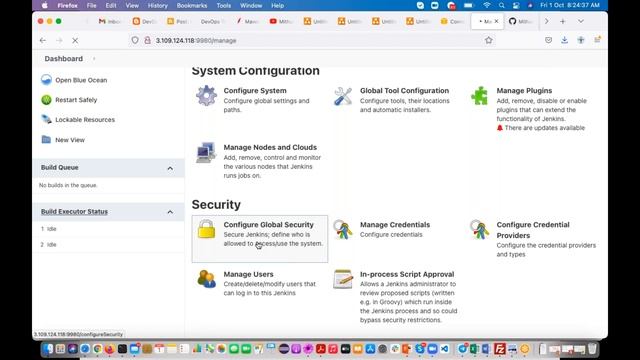Open the History menu
Viewport: 640px width, 360px height.
pyautogui.click(x=157, y=5)
